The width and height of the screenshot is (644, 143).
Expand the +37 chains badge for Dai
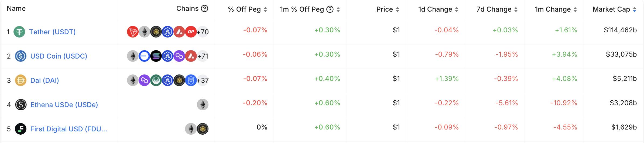[203, 80]
